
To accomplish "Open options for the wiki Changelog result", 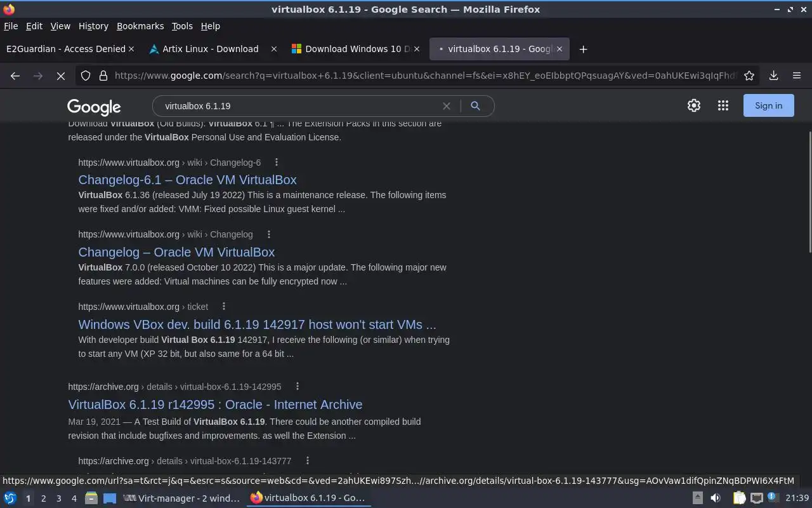I will click(268, 234).
